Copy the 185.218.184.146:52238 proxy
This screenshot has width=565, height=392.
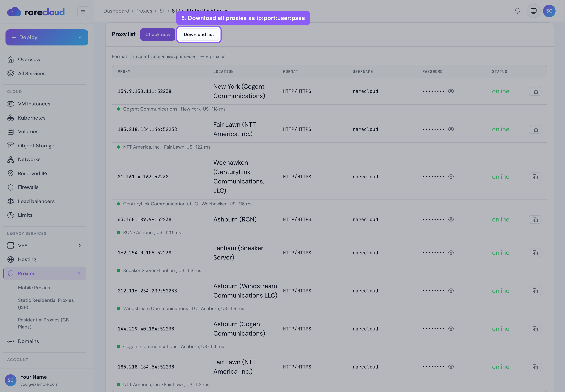pos(535,129)
